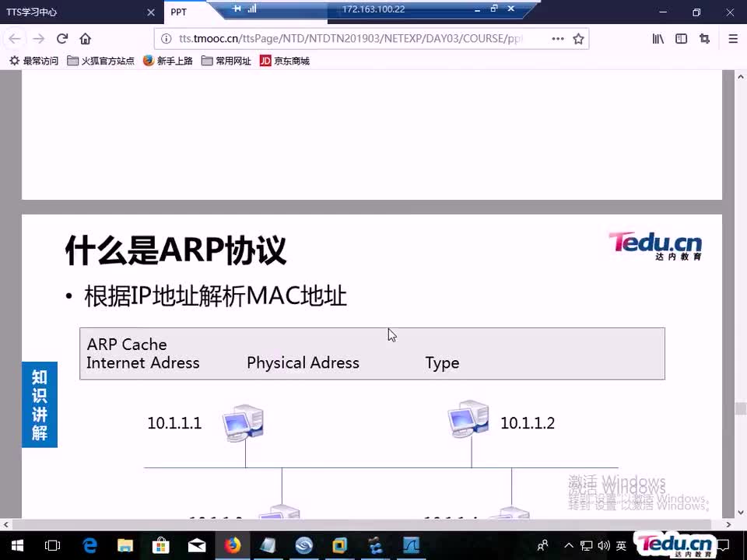Open the Firefox hamburger menu
747x560 pixels.
(733, 39)
